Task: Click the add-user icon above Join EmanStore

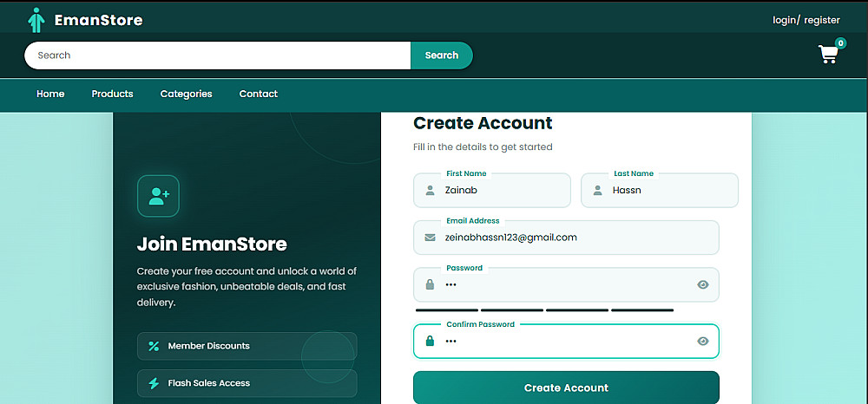Action: [x=158, y=196]
